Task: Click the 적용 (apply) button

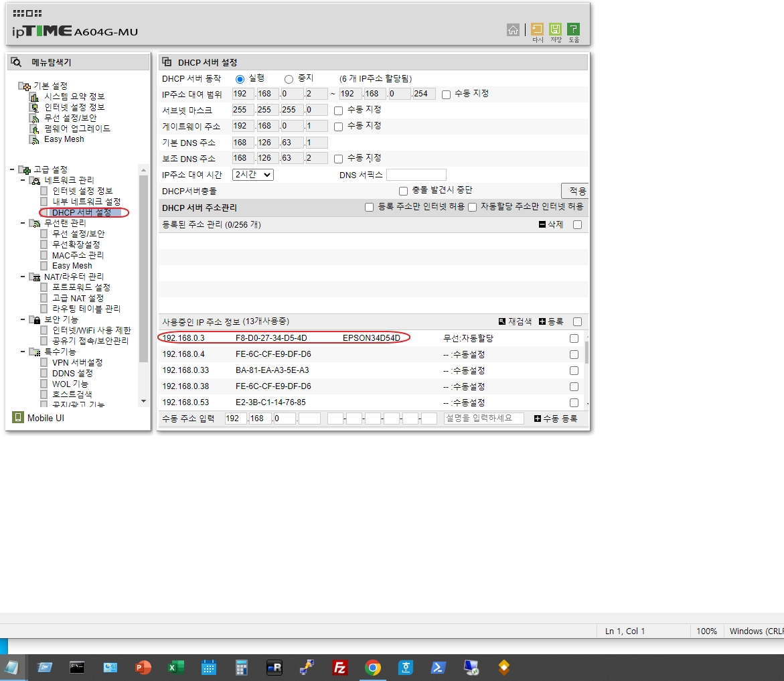Action: pos(576,192)
